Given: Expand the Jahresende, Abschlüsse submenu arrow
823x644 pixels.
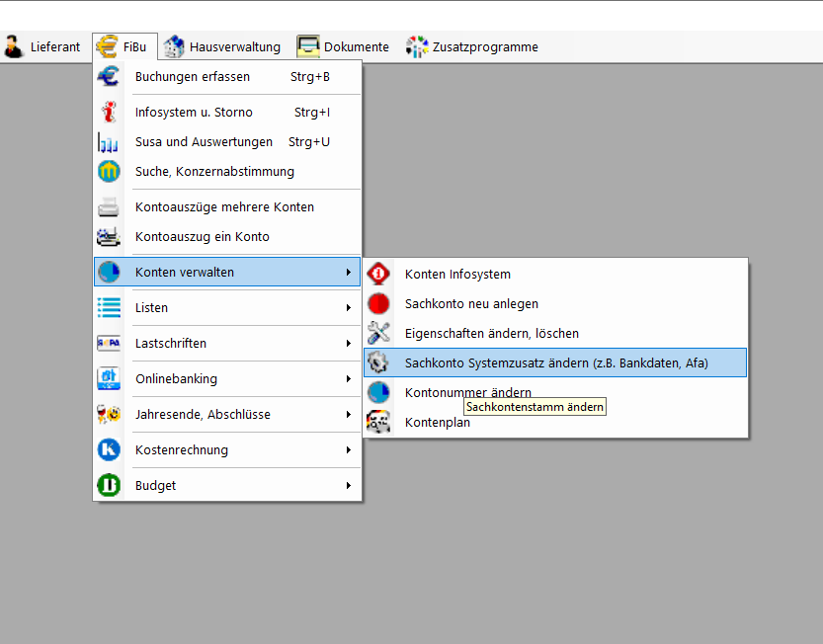Looking at the screenshot, I should tap(348, 415).
